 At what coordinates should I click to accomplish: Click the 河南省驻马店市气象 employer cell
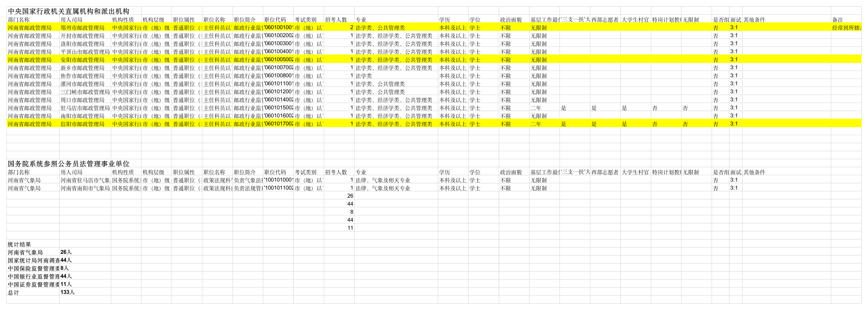click(85, 180)
